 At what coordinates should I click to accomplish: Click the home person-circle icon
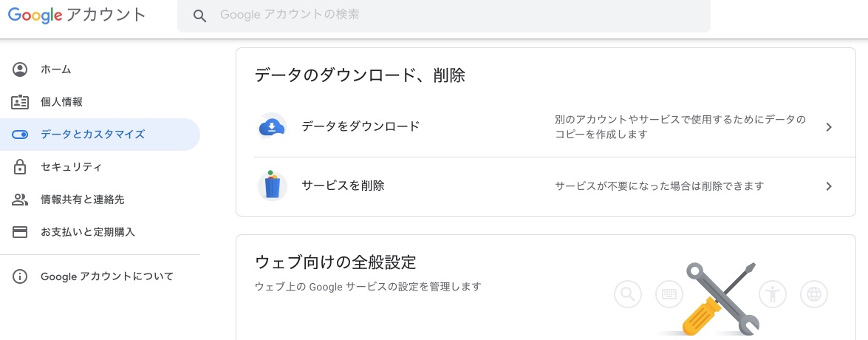coord(20,69)
